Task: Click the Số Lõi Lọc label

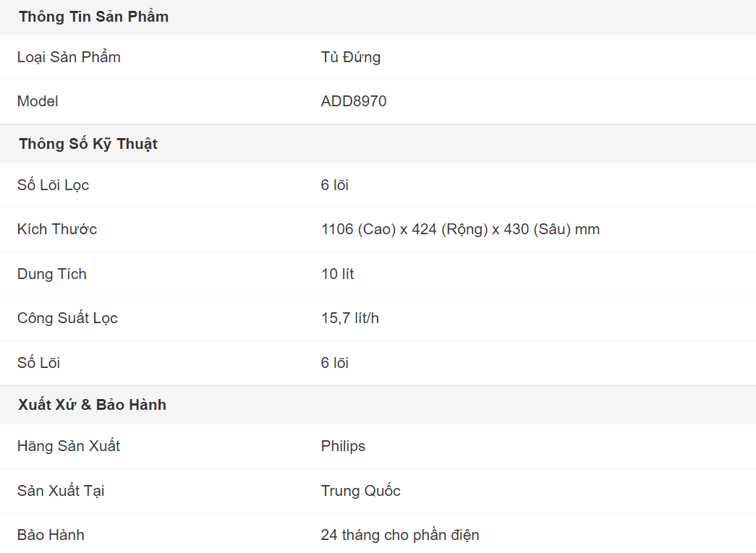Action: 53,185
